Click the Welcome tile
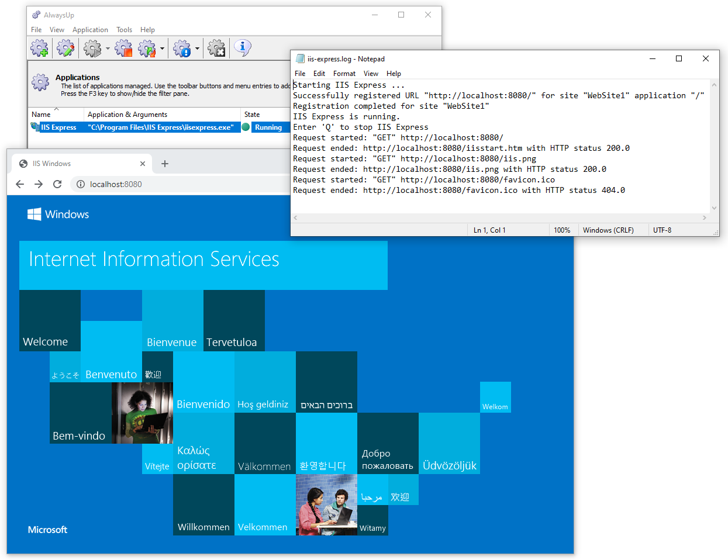 click(50, 320)
